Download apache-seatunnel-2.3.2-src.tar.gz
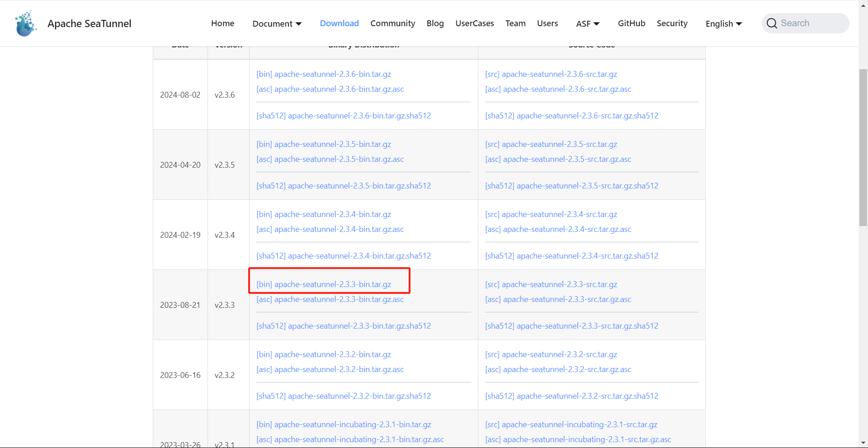 point(551,354)
